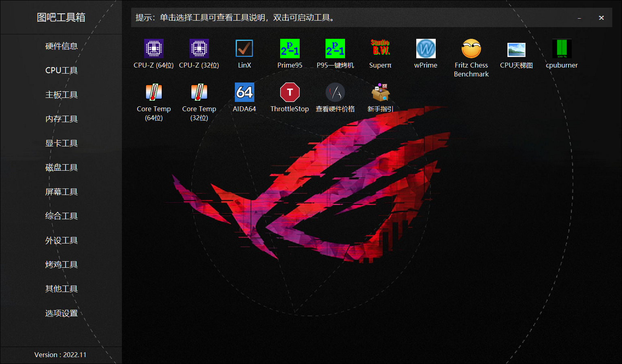Click the Core Temp (32位) icon
The image size is (622, 364).
tap(199, 92)
